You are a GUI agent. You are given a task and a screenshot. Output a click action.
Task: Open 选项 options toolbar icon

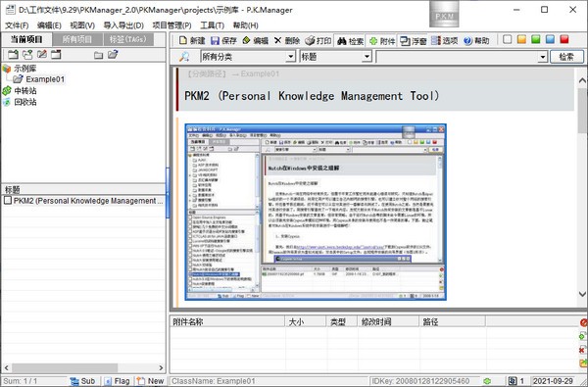[436, 40]
